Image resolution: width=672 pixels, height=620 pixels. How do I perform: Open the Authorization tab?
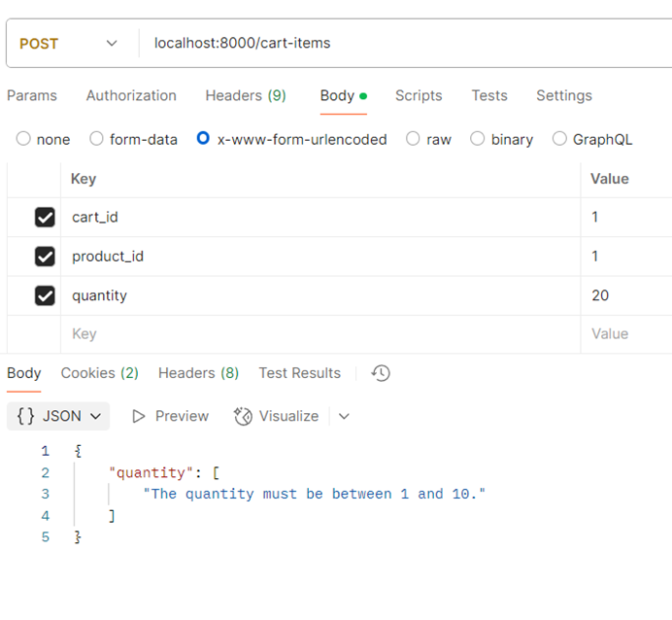click(x=131, y=95)
